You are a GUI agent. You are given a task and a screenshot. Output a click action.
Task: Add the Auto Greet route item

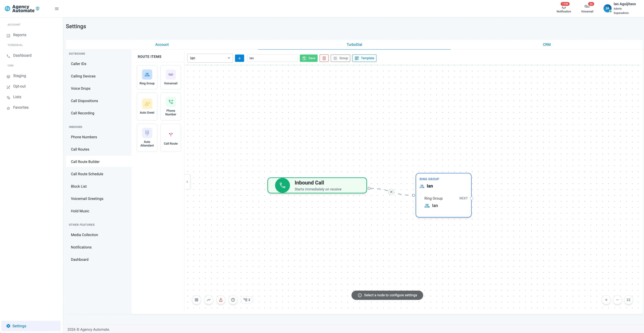pos(147,106)
